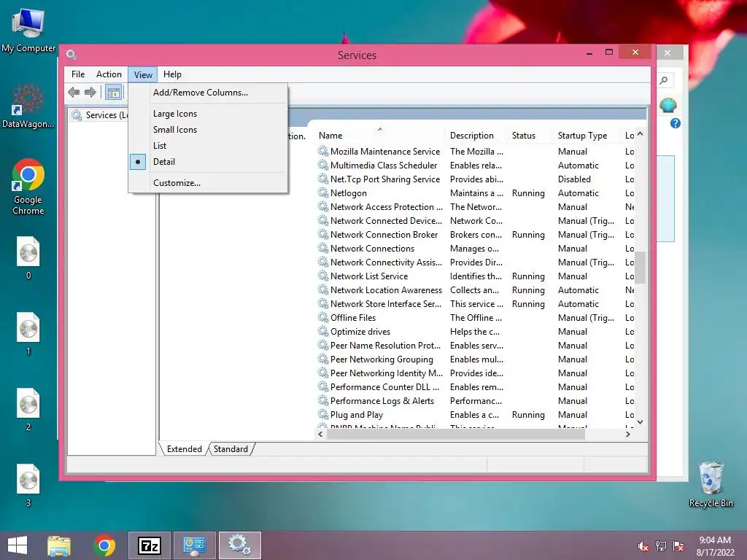Viewport: 747px width, 560px height.
Task: Click the vertical scrollbar thumb in services list
Action: tap(640, 268)
